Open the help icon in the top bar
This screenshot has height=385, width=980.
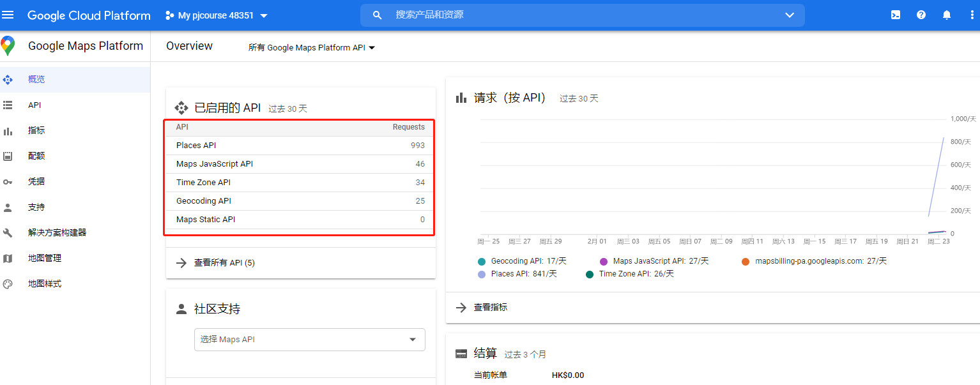pos(921,14)
